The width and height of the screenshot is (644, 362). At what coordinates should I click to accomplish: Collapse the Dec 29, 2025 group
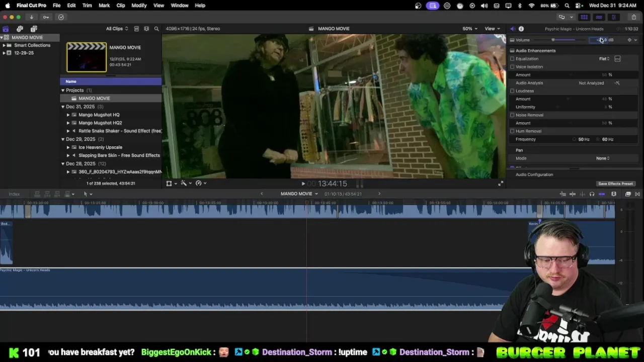(63, 139)
